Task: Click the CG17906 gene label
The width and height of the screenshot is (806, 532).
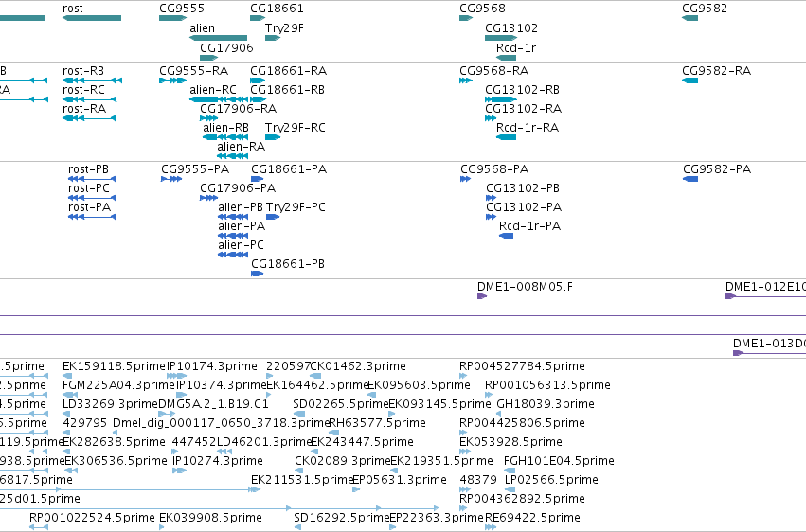Action: 226,47
